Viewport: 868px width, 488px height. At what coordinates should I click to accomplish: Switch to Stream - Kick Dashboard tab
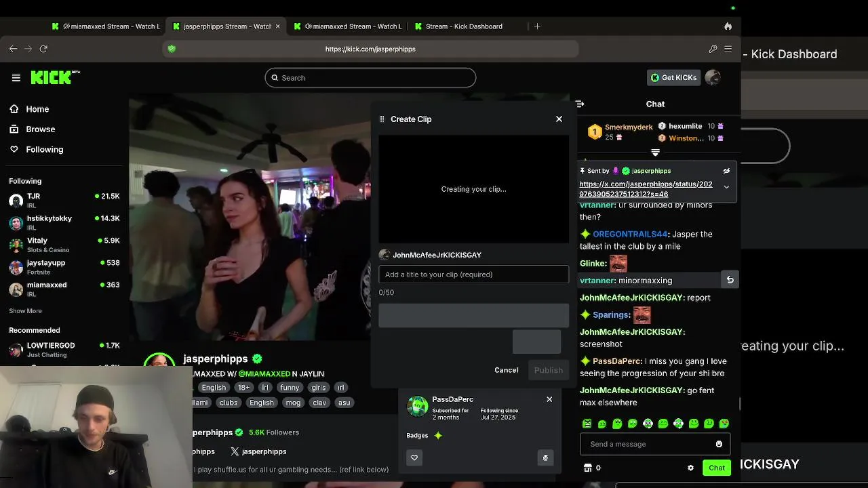pyautogui.click(x=464, y=26)
